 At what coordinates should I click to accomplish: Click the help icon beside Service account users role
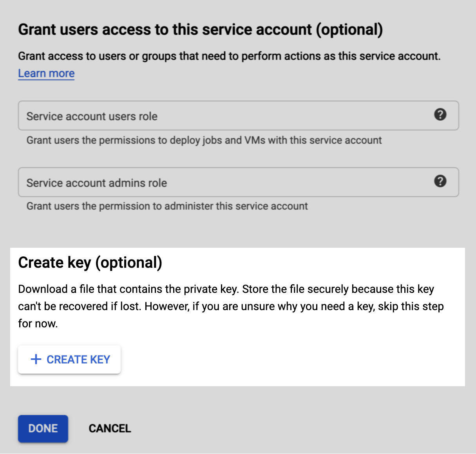coord(441,115)
